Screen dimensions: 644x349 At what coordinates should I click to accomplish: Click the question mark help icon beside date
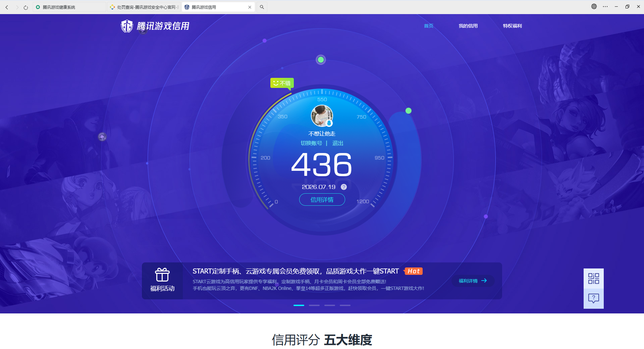[x=344, y=187]
